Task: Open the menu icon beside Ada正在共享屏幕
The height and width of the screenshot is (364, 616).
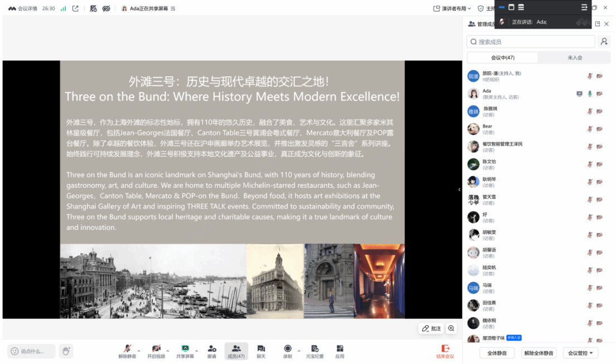Action: click(x=173, y=8)
